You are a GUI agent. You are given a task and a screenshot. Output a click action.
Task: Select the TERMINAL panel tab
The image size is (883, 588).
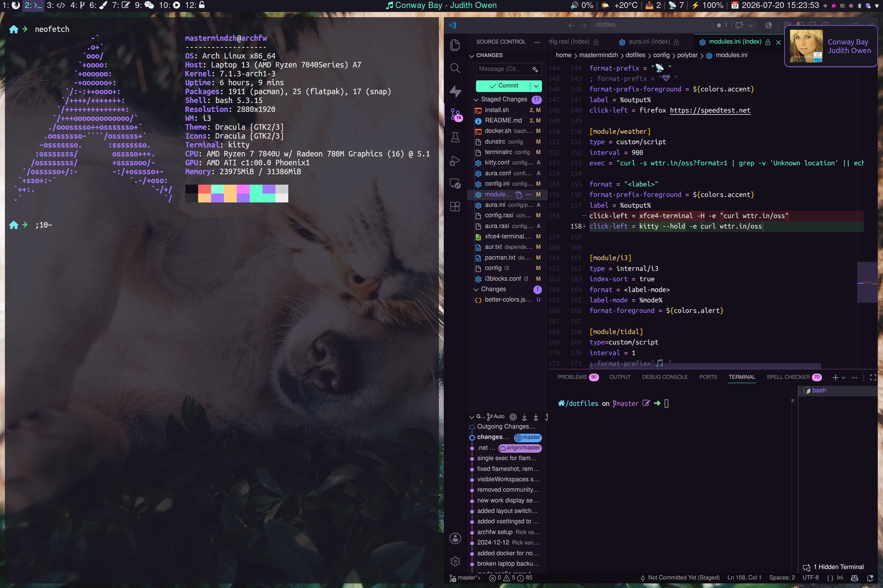coord(742,377)
